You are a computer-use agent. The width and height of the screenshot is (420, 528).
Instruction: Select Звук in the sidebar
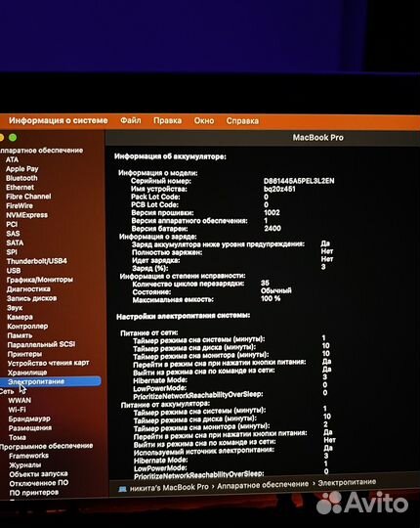tap(15, 308)
